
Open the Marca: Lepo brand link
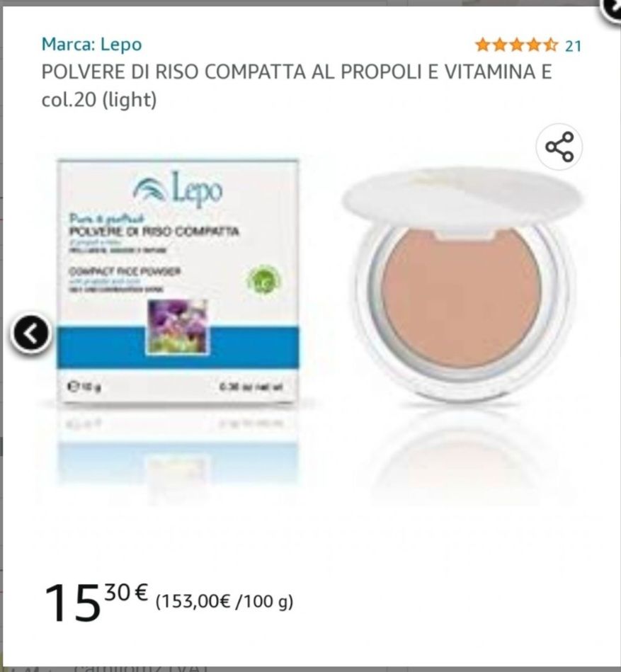click(92, 45)
